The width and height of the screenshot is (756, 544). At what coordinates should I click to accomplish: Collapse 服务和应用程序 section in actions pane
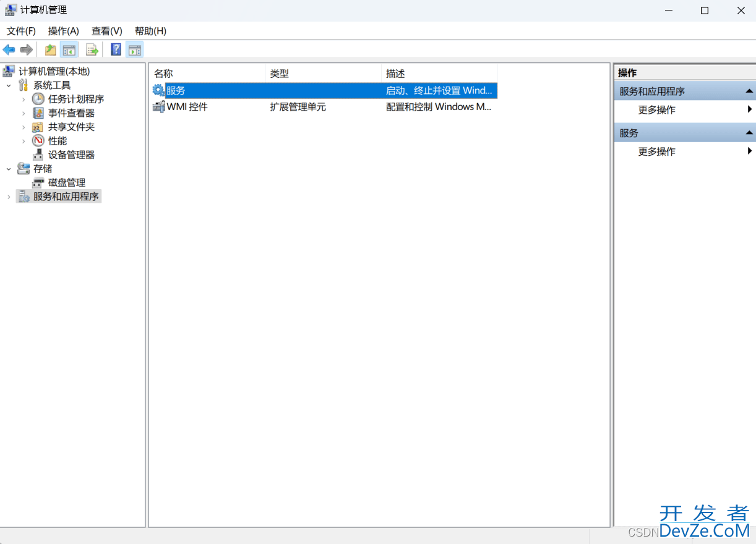[x=749, y=91]
